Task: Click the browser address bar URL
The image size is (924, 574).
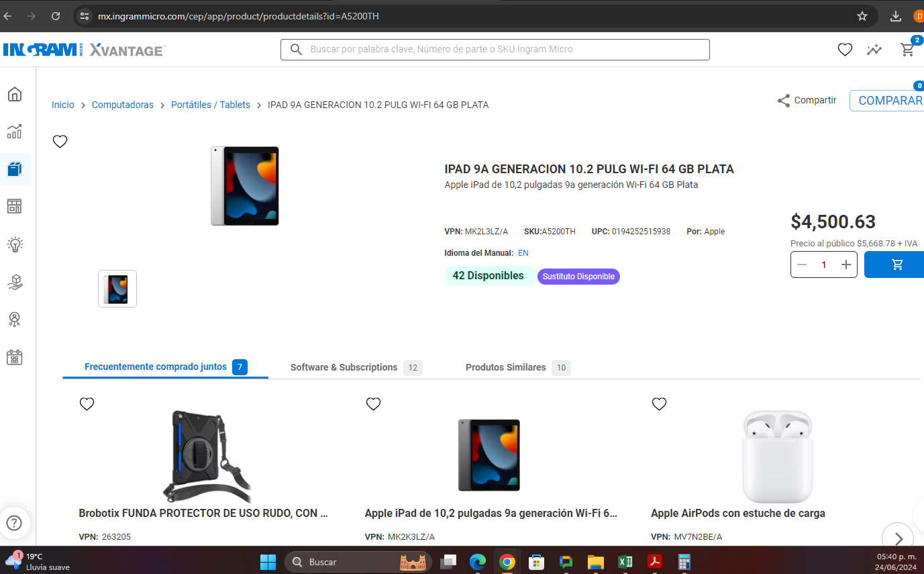Action: pyautogui.click(x=238, y=16)
